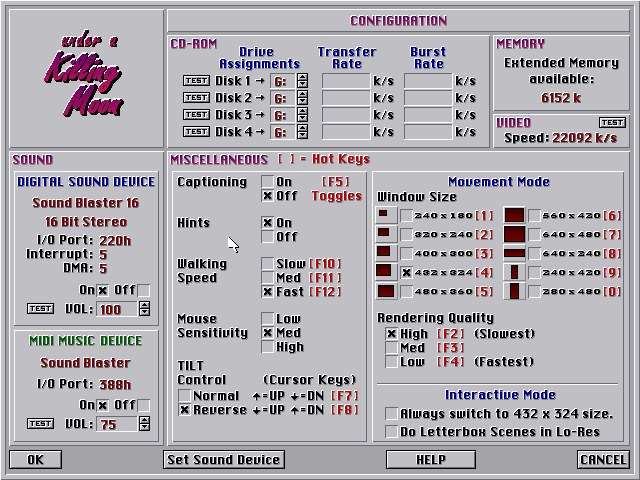Set rendering quality to Low
This screenshot has height=480, width=640.
point(391,362)
